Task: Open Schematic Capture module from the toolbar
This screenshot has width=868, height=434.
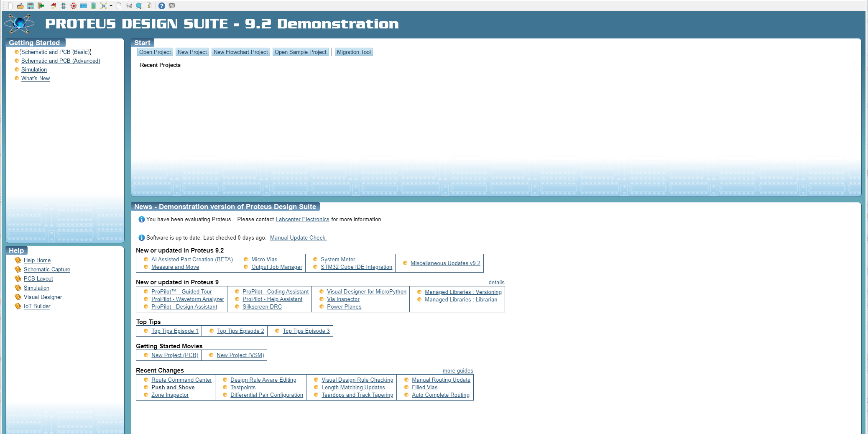Action: 64,6
